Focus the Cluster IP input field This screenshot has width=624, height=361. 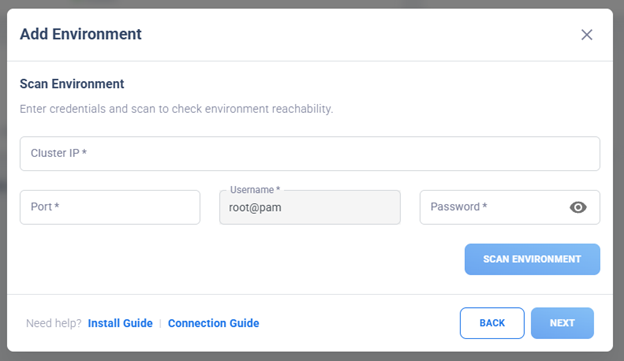click(x=310, y=154)
